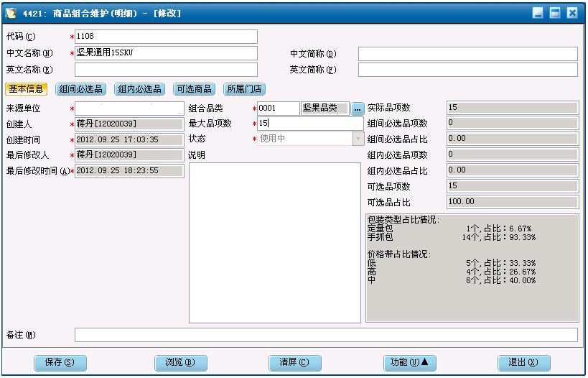Screen dimensions: 588x378
Task: Click the 最大品项数 field
Action: tap(310, 124)
